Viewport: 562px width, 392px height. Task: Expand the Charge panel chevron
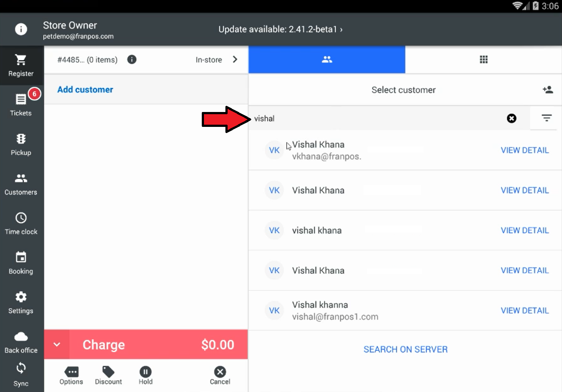pyautogui.click(x=57, y=344)
